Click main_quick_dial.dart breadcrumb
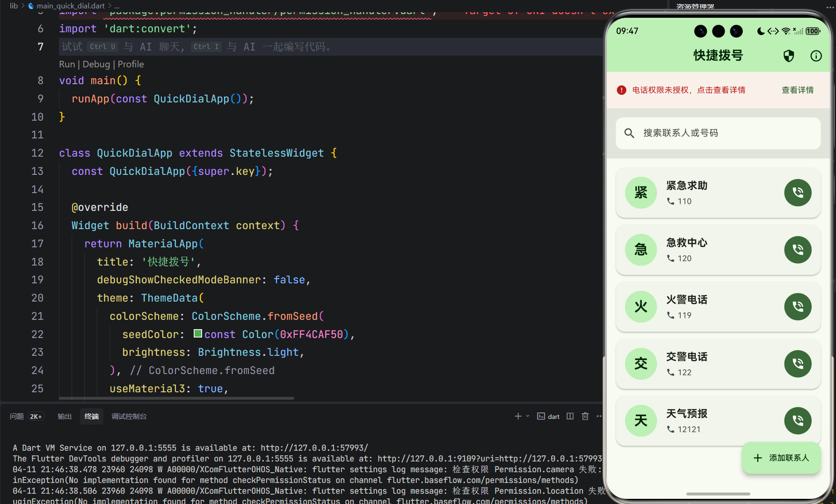This screenshot has height=504, width=836. tap(71, 6)
